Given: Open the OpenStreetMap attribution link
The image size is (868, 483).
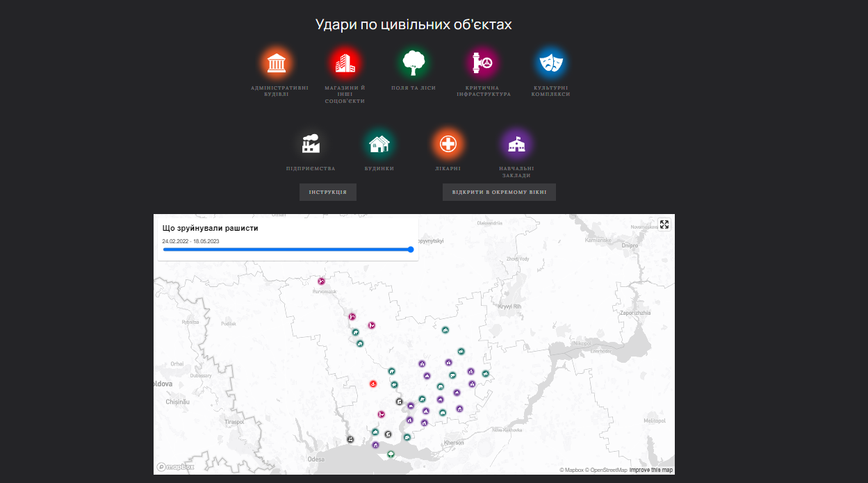Looking at the screenshot, I should point(607,470).
